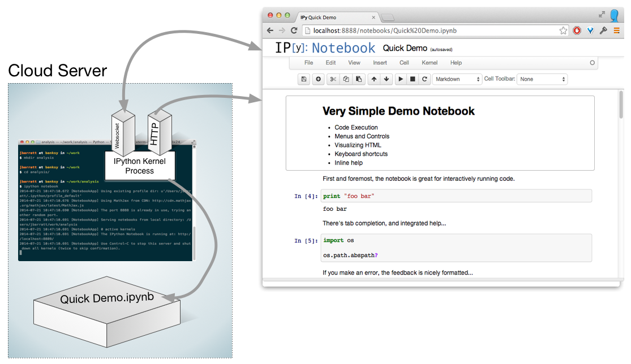Open the Edit menu
631x364 pixels.
330,63
